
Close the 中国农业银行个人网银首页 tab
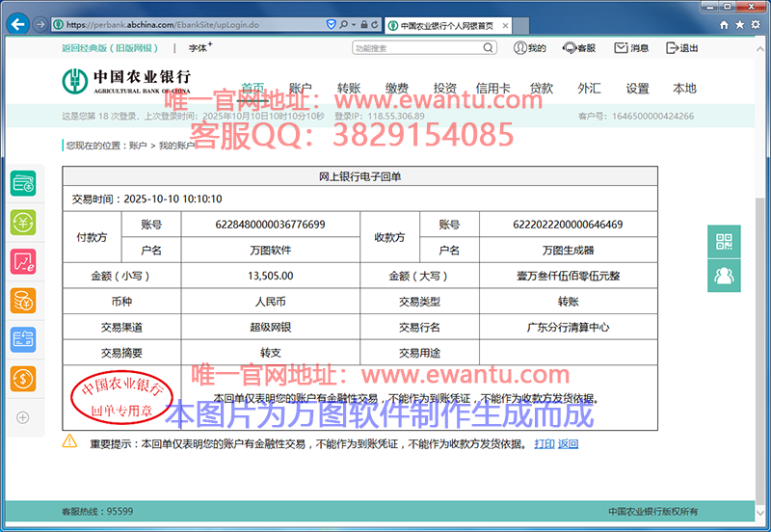coord(505,26)
